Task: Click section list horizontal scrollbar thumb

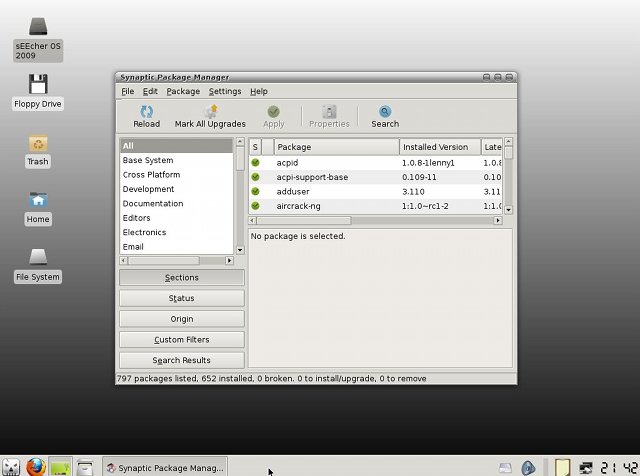Action: click(x=164, y=260)
